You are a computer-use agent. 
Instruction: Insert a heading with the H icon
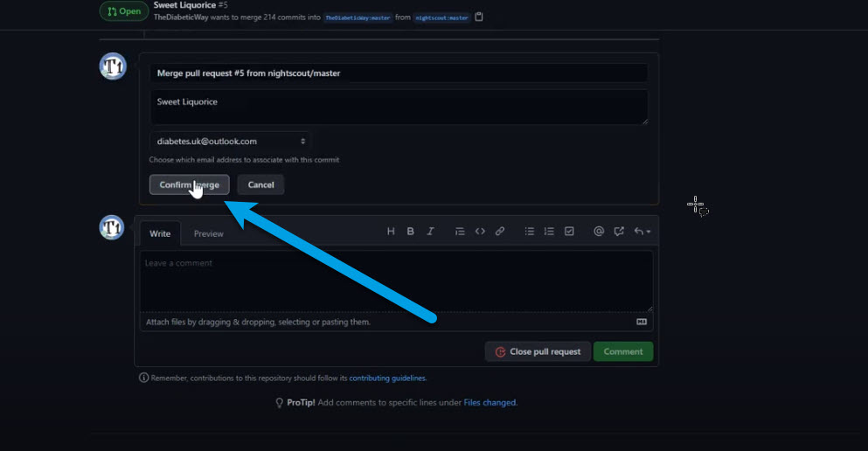(x=391, y=232)
